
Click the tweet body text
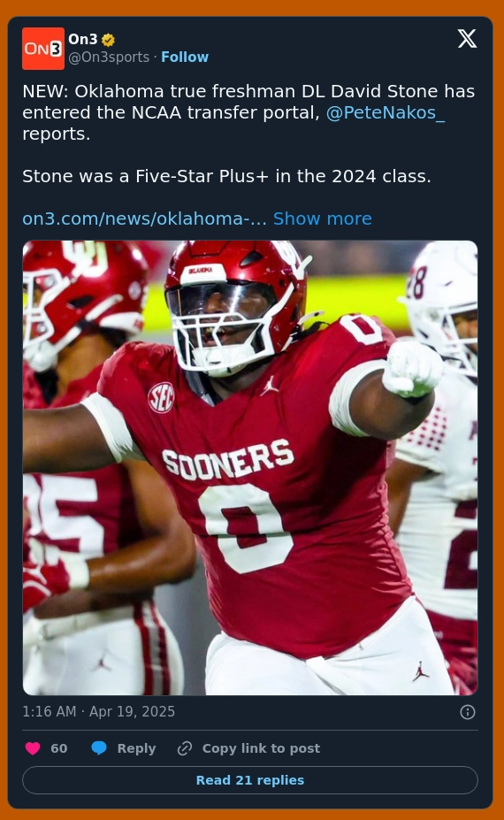pos(248,134)
